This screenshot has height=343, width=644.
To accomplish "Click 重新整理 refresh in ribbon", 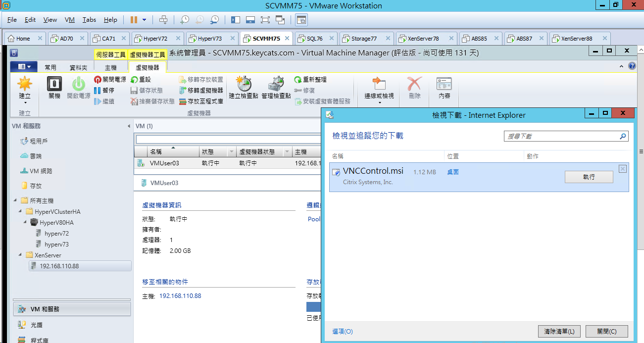I will [x=310, y=80].
